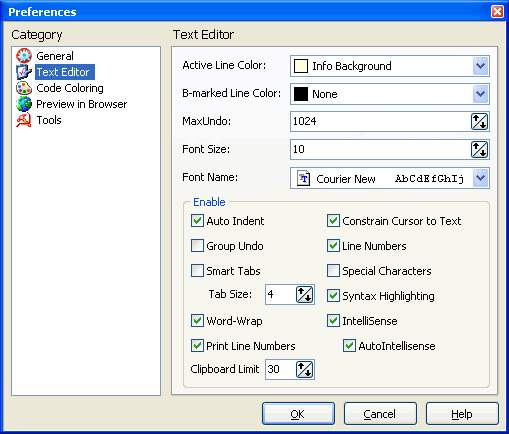
Task: Click the MaxUndo spinner arrows icon
Action: [479, 122]
